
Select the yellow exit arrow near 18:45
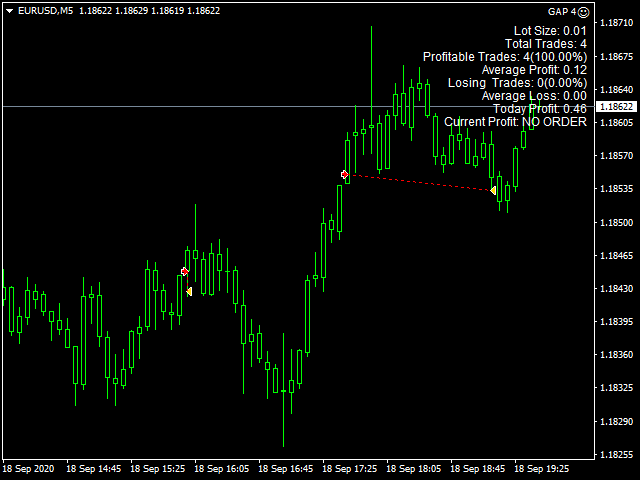tap(493, 191)
